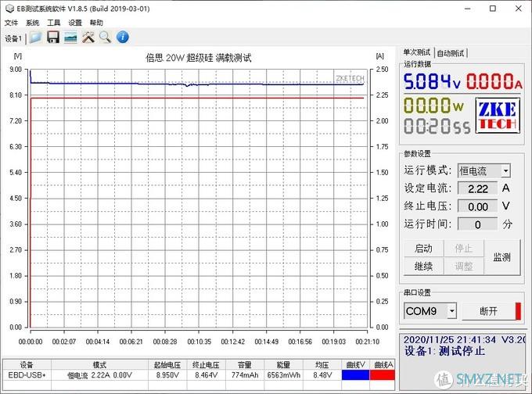Click the 5.084V voltage readout
Screen dimensions: 532x394
[432, 82]
